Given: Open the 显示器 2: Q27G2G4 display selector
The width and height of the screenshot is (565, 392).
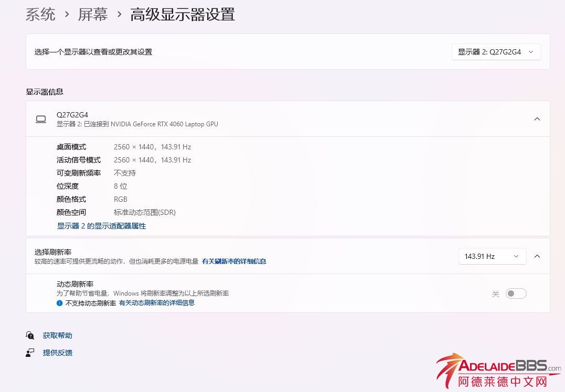Looking at the screenshot, I should [496, 52].
